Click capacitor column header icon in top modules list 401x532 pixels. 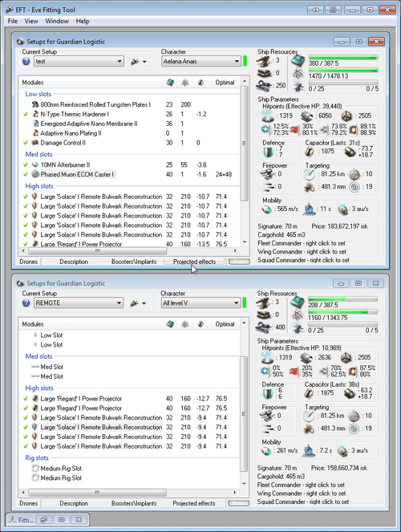pos(200,82)
